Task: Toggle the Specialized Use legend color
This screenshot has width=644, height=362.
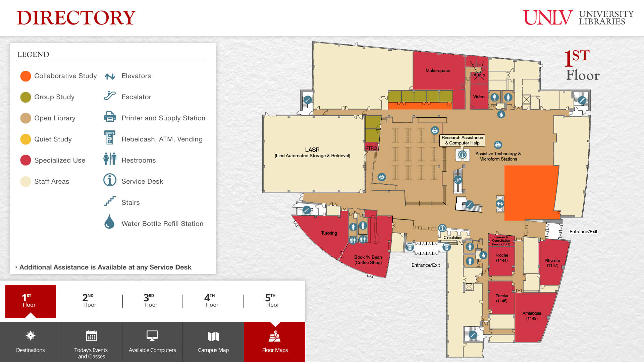Action: 25,160
